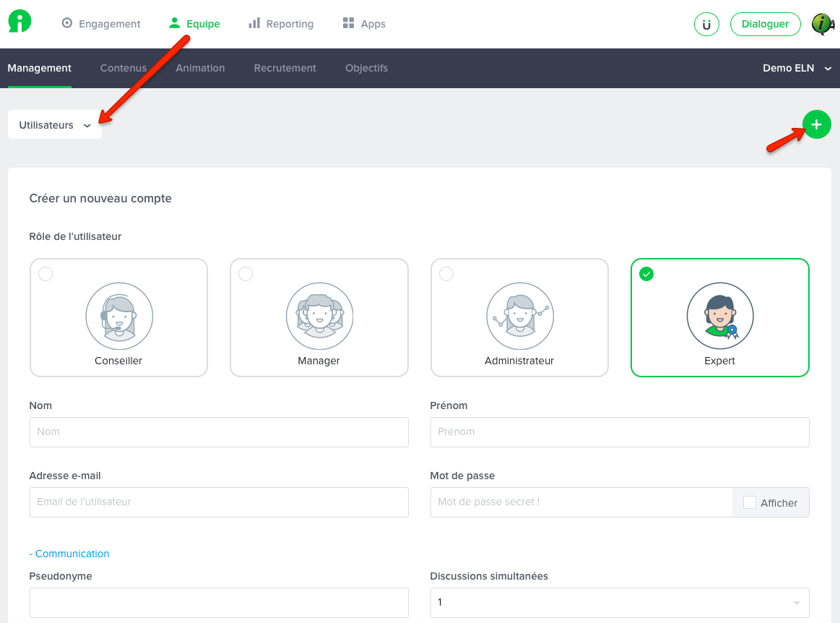Click the Manager role label

click(x=319, y=361)
